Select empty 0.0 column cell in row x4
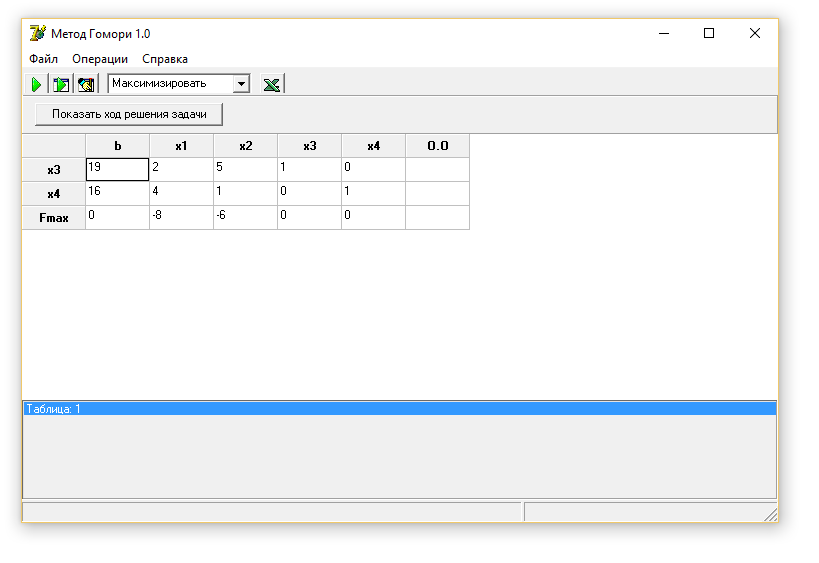This screenshot has height=563, width=819. pyautogui.click(x=438, y=194)
